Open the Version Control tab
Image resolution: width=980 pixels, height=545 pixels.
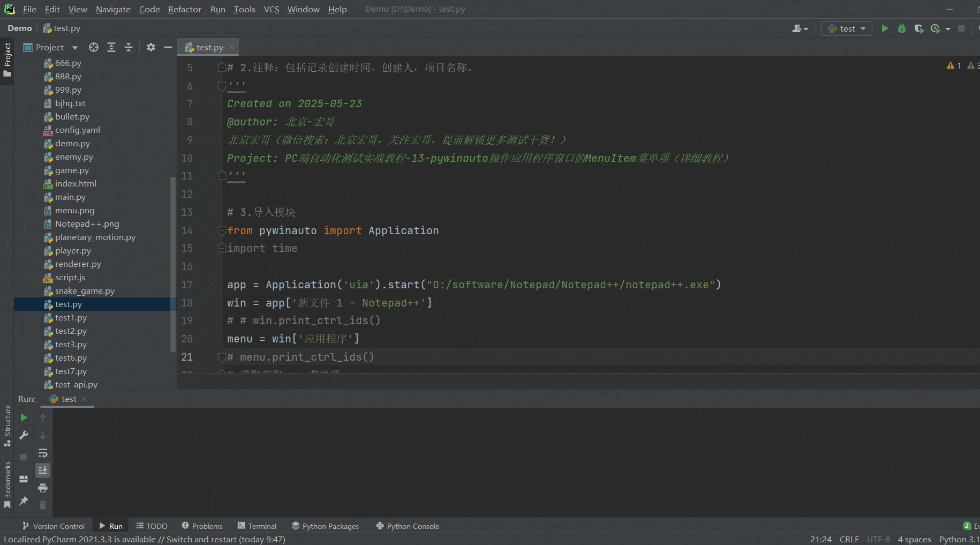click(54, 526)
